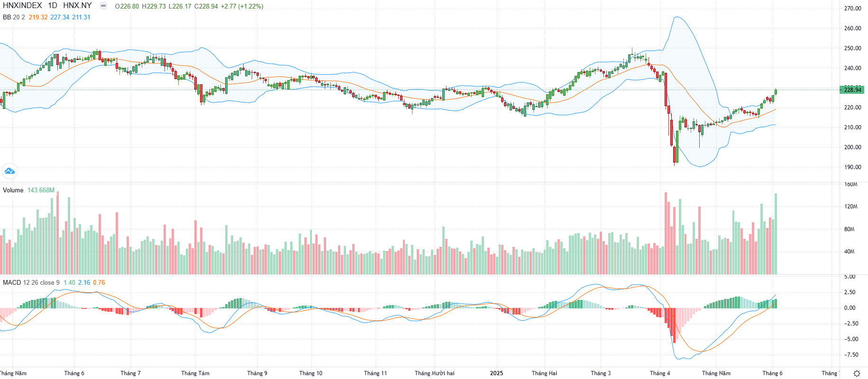
Task: Click the green 228.94 current price label
Action: [x=852, y=90]
